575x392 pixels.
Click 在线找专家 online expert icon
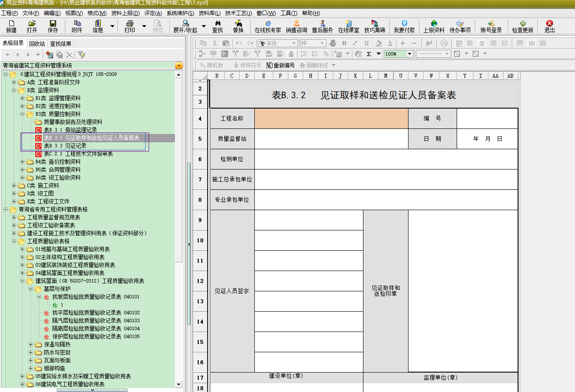[268, 26]
